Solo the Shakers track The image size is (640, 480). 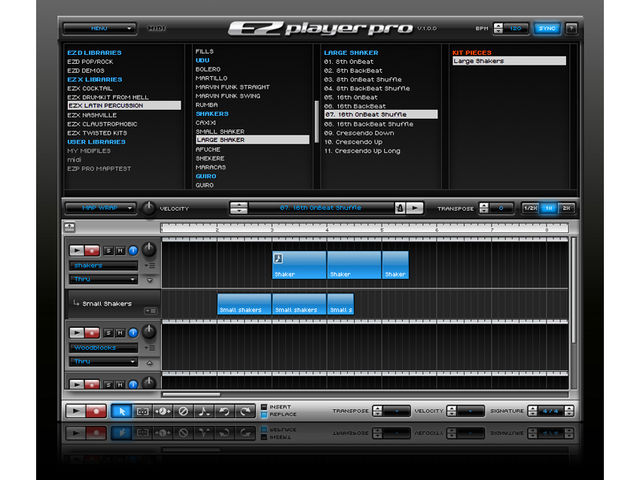click(x=108, y=251)
